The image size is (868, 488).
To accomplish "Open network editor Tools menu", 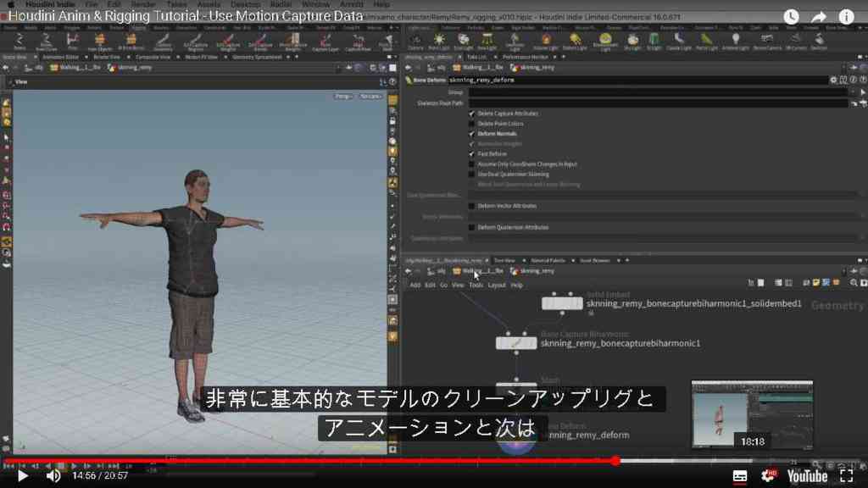I will [x=476, y=285].
